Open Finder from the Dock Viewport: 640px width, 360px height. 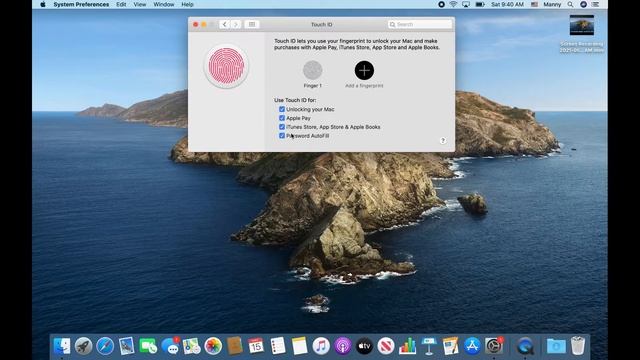coord(62,346)
